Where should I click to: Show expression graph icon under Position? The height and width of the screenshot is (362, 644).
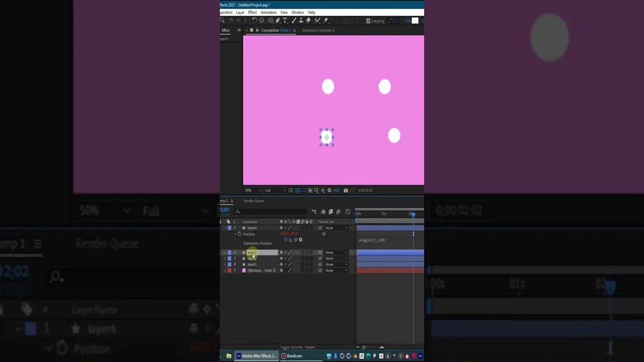[291, 240]
